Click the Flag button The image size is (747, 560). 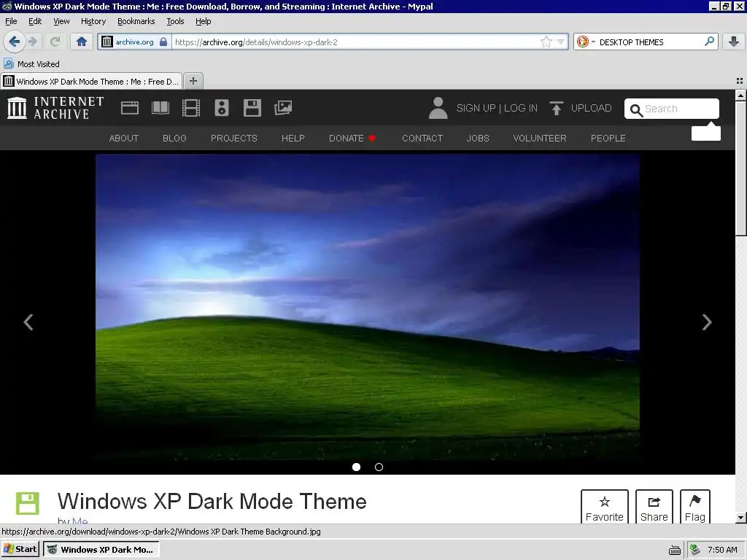point(695,507)
